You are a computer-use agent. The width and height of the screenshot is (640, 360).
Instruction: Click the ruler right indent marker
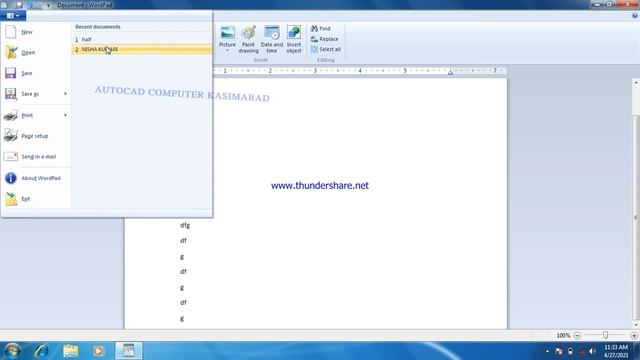pyautogui.click(x=450, y=73)
